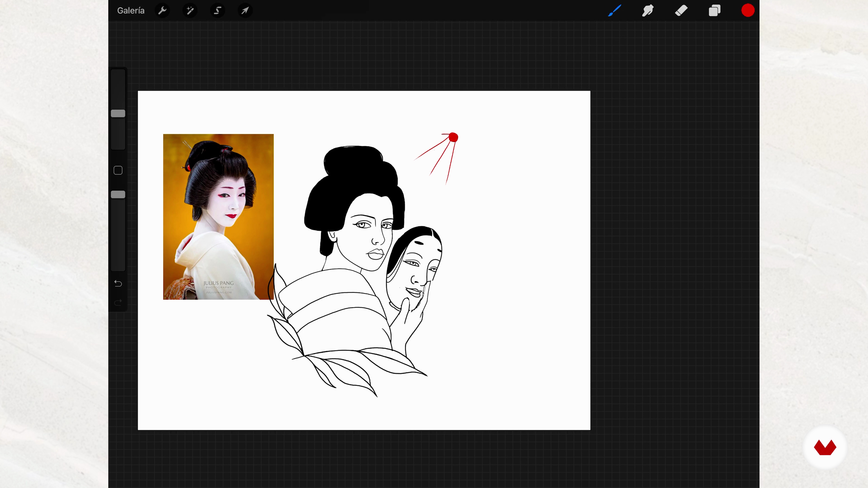Open the Adjustments magic wand menu

click(190, 10)
